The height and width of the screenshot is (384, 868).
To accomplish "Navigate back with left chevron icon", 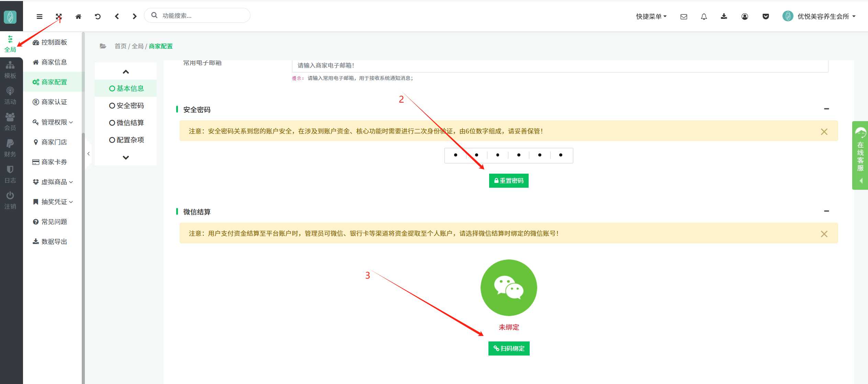I will (x=117, y=16).
